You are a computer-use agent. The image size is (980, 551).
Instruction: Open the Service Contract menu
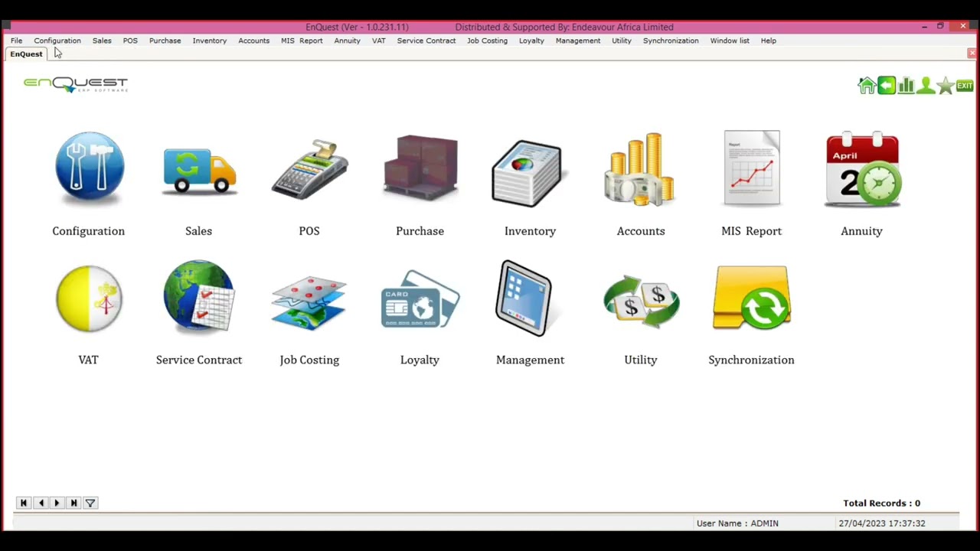point(426,41)
